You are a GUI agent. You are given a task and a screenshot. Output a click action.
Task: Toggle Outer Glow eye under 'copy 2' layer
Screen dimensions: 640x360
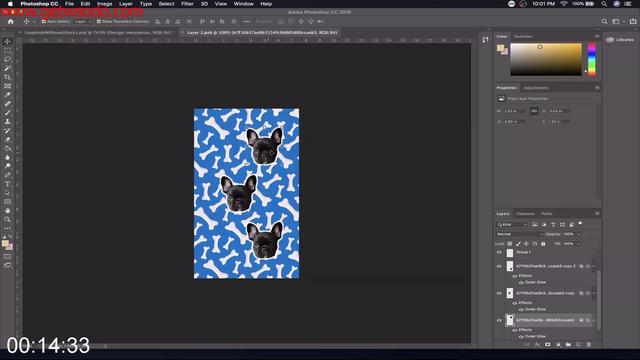[x=521, y=282]
